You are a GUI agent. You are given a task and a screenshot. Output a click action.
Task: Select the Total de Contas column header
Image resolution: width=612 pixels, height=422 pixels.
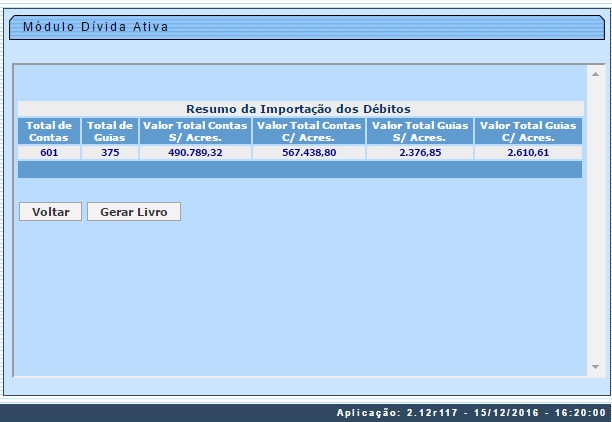pyautogui.click(x=49, y=131)
